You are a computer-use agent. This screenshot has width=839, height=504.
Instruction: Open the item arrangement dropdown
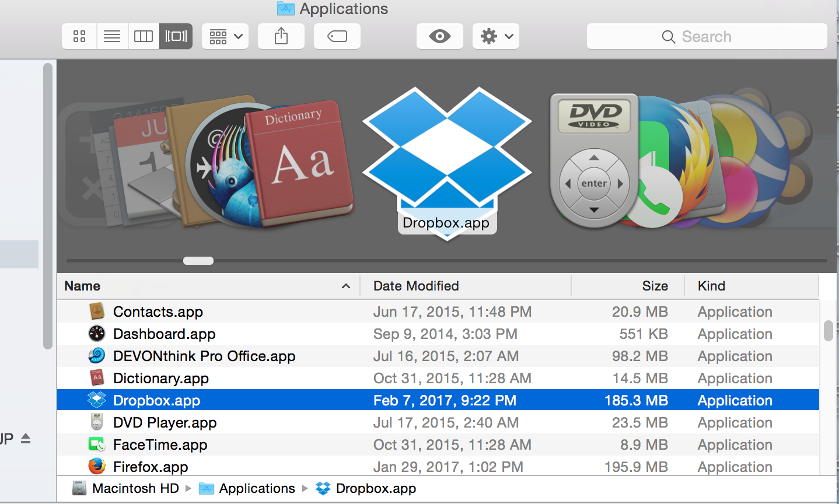click(225, 36)
